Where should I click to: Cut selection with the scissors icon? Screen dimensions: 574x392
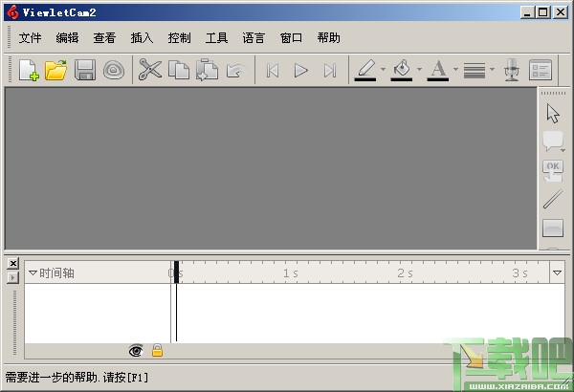click(x=150, y=70)
